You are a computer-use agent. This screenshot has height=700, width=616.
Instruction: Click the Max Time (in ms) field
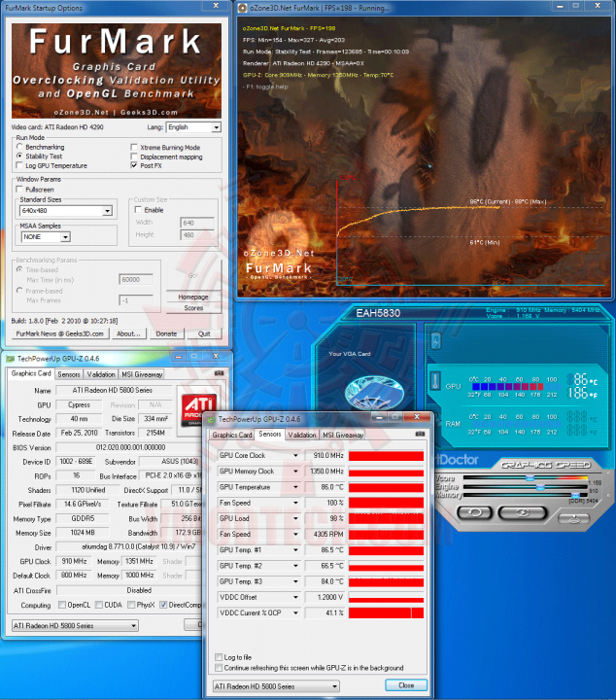coord(136,280)
